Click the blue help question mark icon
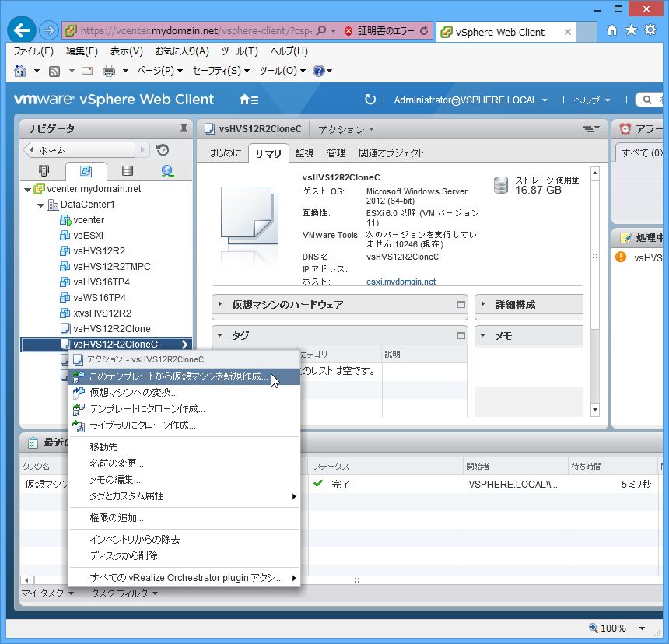 click(x=318, y=70)
